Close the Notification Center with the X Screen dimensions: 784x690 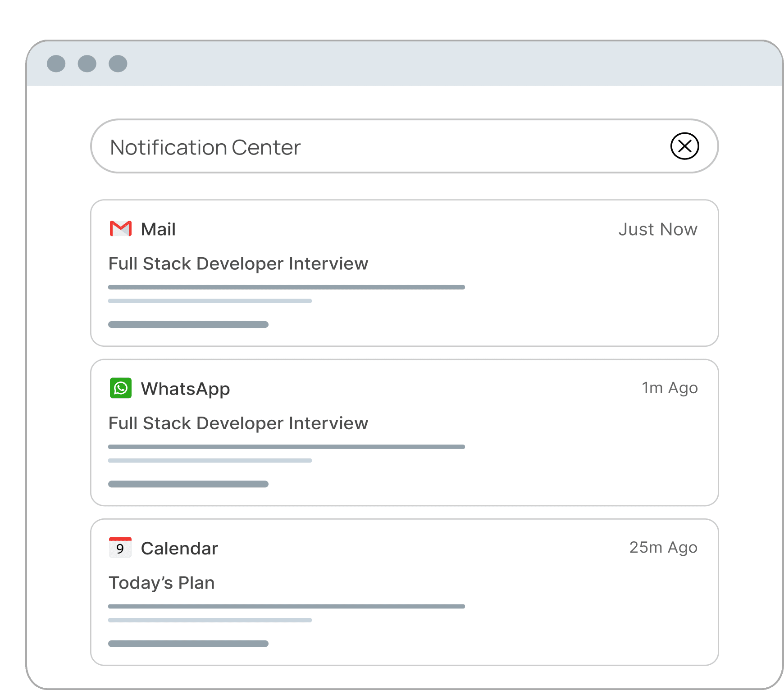(684, 146)
